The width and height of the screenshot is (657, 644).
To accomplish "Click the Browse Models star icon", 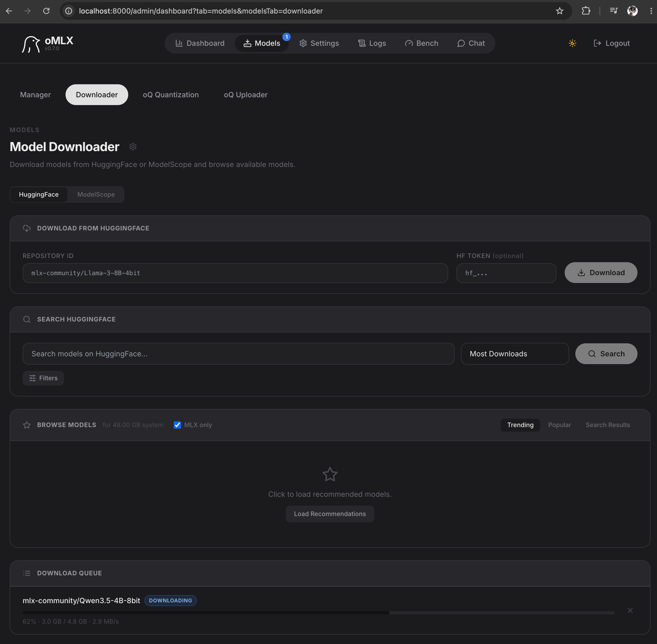I will [27, 425].
